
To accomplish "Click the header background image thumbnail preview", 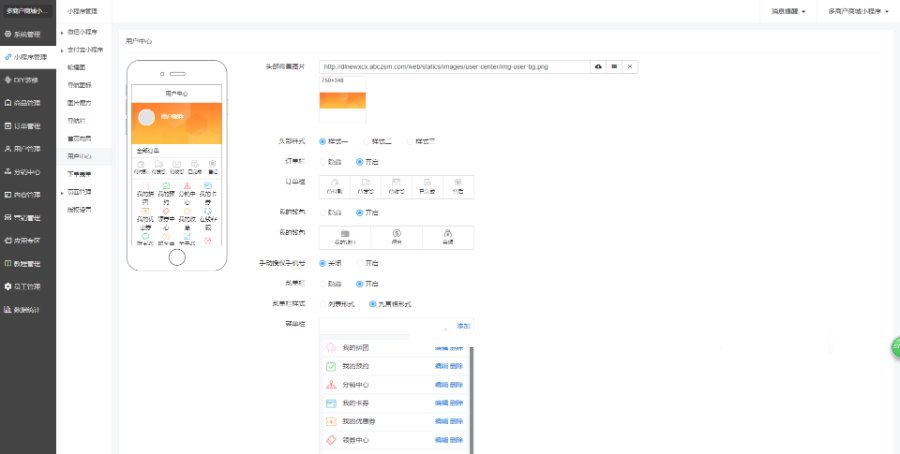I will 342,99.
